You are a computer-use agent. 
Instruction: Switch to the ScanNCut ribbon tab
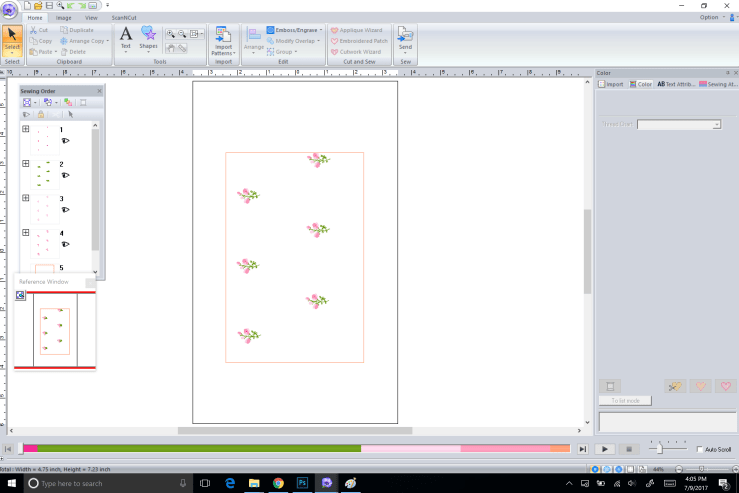(x=124, y=18)
